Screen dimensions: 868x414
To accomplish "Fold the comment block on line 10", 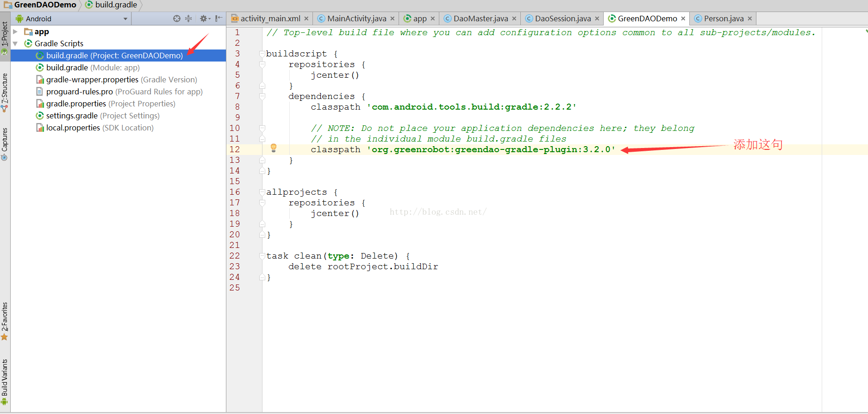I will coord(262,128).
